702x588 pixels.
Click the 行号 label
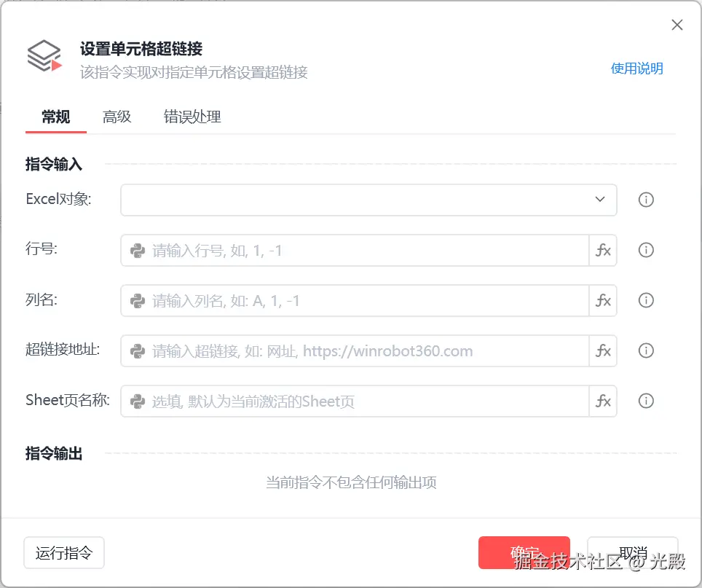(x=42, y=248)
